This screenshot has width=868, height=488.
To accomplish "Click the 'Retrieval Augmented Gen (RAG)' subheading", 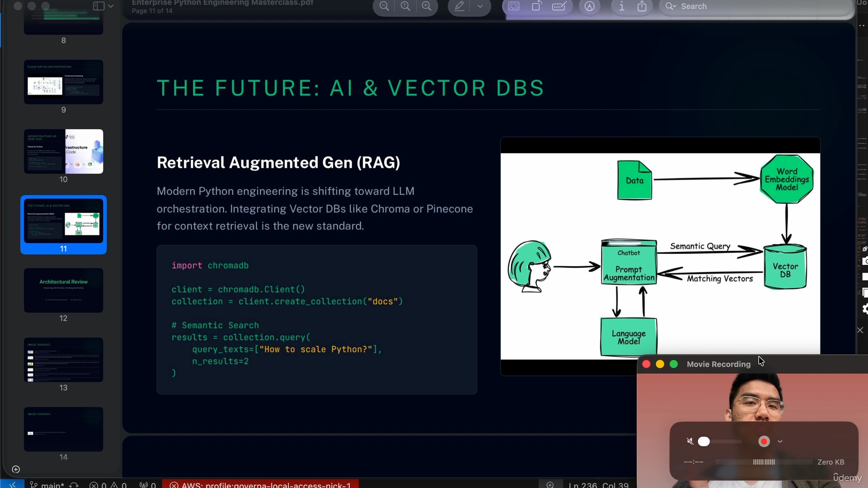I will (x=278, y=162).
